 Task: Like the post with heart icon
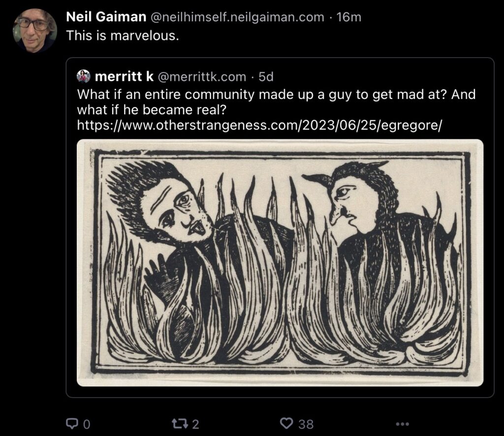point(286,423)
